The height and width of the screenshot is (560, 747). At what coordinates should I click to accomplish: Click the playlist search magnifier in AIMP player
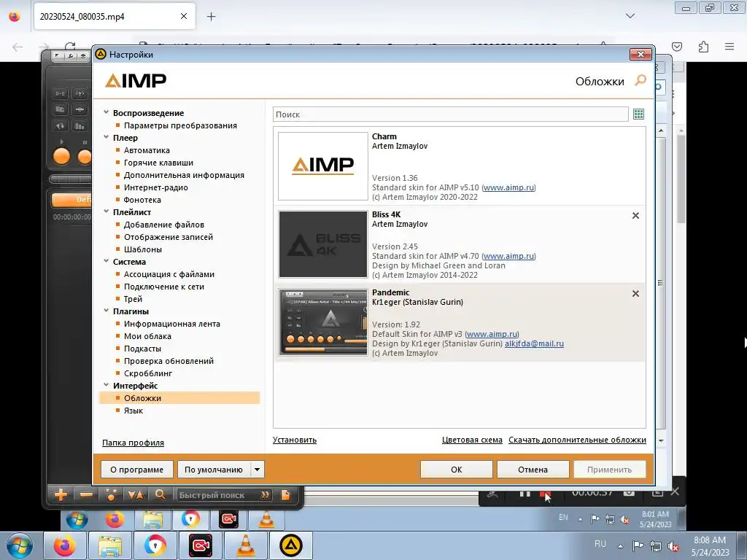160,495
